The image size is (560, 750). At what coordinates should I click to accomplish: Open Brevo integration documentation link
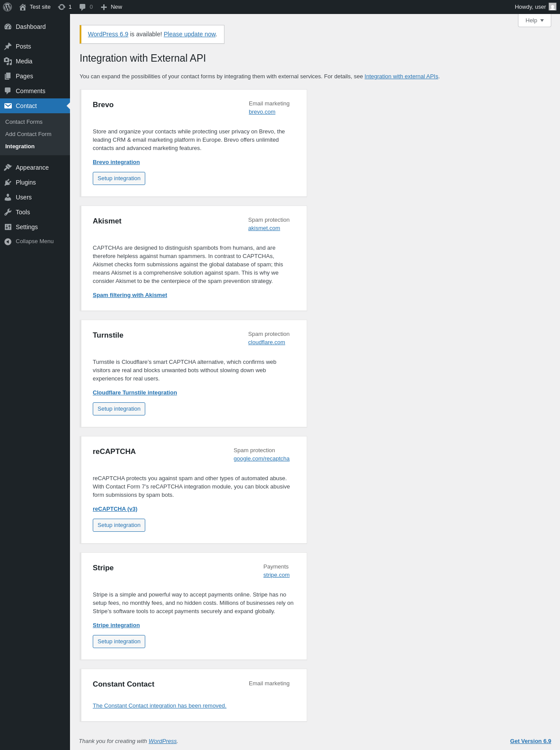[x=116, y=162]
